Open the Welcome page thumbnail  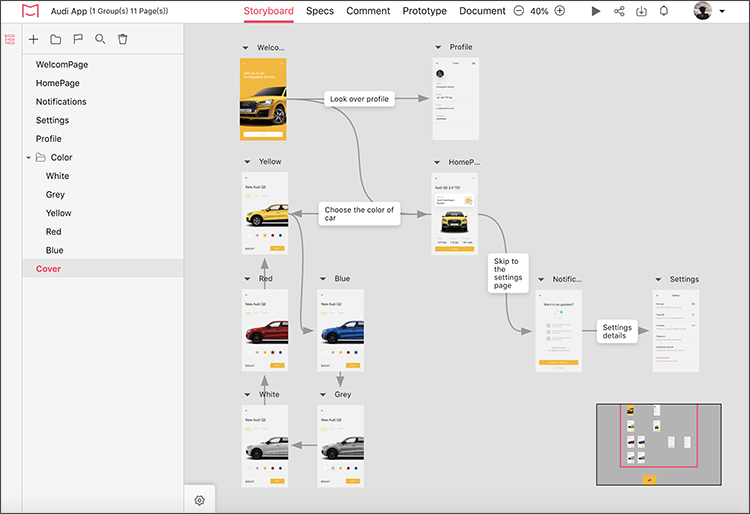tap(263, 99)
